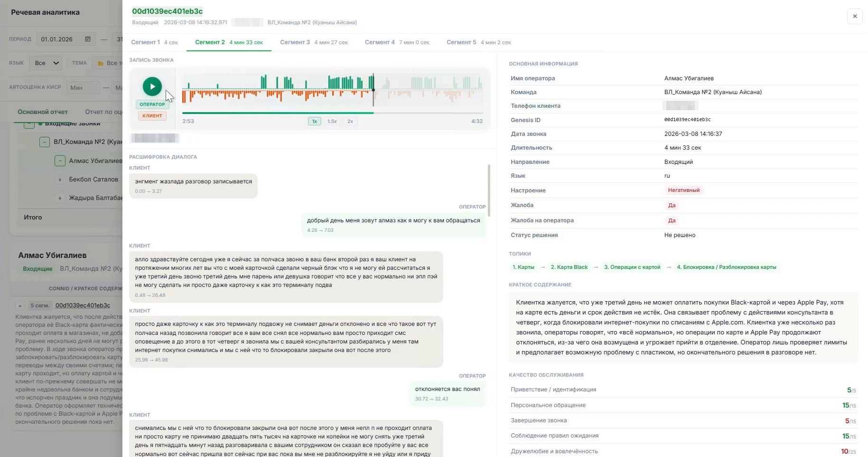The height and width of the screenshot is (457, 868).
Task: Select topic chip 1. Карты
Action: [523, 267]
